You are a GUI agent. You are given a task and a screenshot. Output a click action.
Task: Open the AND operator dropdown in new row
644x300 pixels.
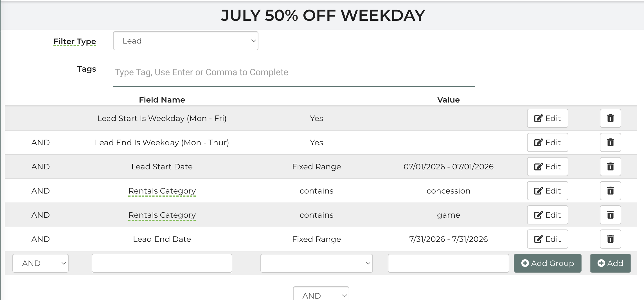40,263
